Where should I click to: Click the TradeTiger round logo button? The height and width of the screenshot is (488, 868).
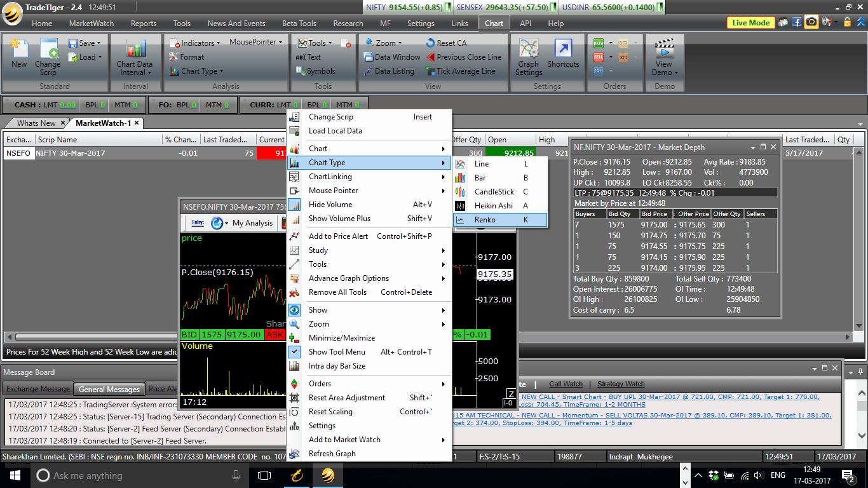[x=12, y=13]
